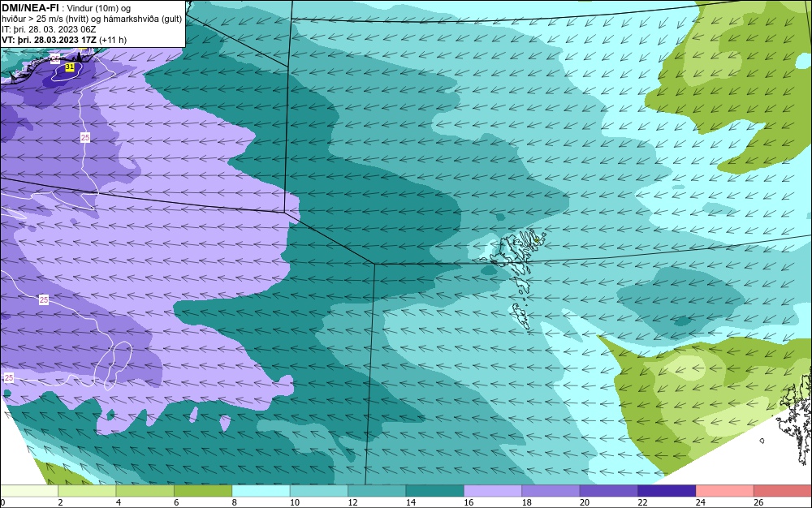812x508 pixels.
Task: Click the legend scale value 6
Action: pos(176,502)
